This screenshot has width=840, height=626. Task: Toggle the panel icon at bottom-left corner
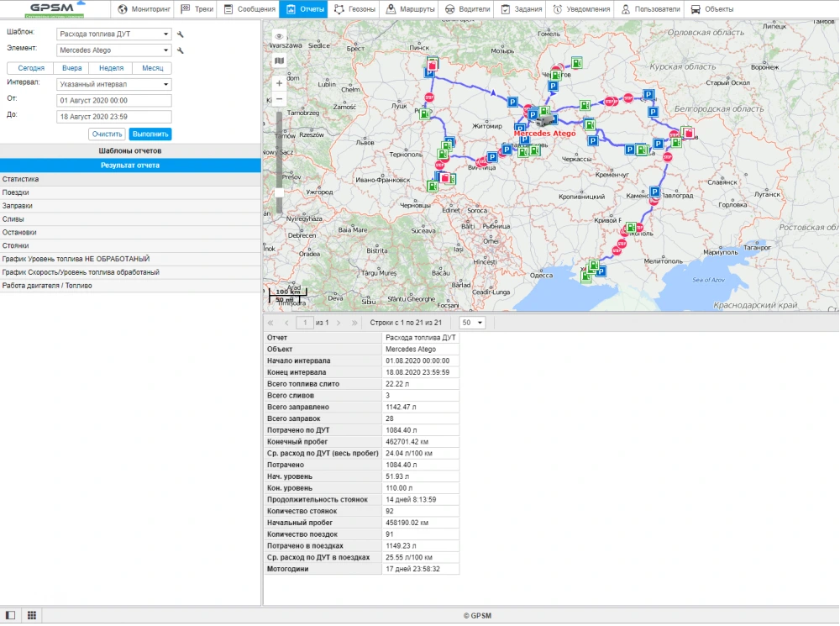point(11,614)
